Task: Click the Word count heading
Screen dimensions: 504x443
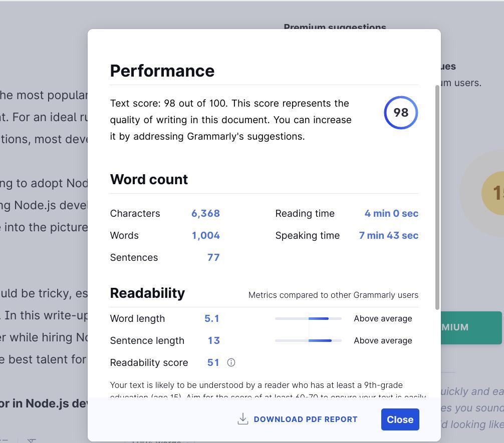Action: point(149,179)
